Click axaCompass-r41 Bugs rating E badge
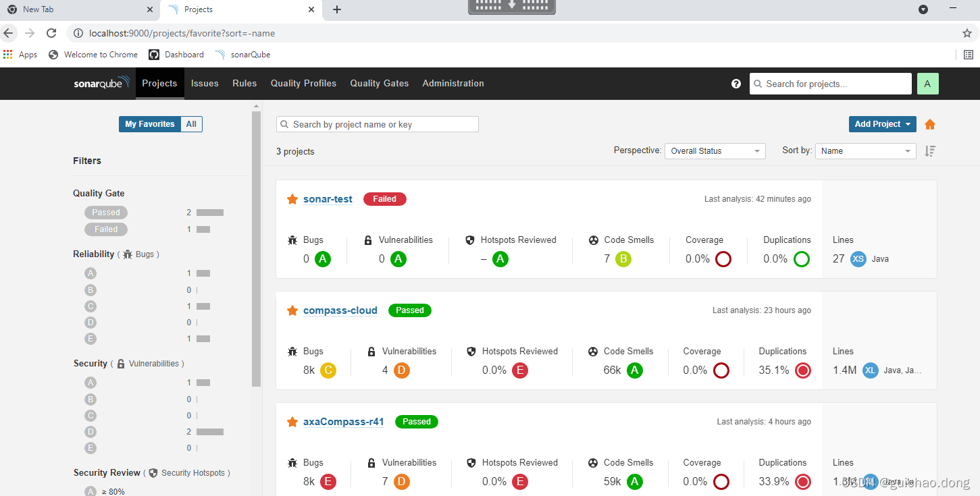The image size is (980, 496). tap(328, 481)
